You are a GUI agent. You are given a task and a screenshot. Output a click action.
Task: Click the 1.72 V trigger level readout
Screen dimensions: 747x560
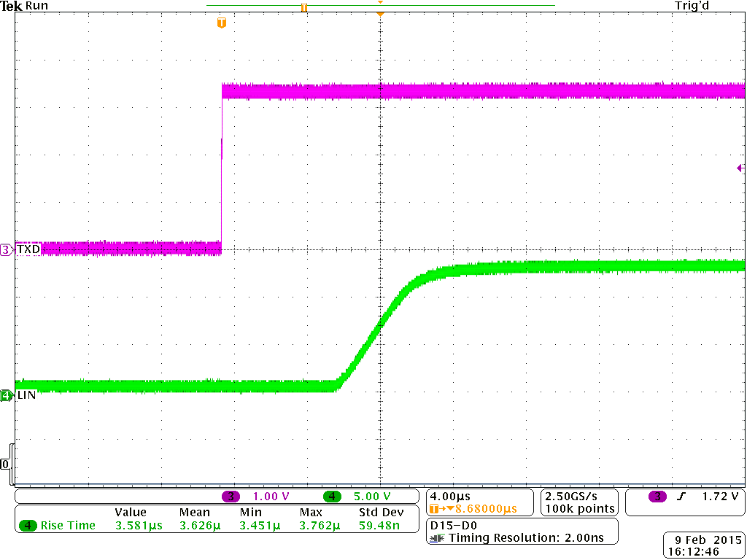click(719, 497)
